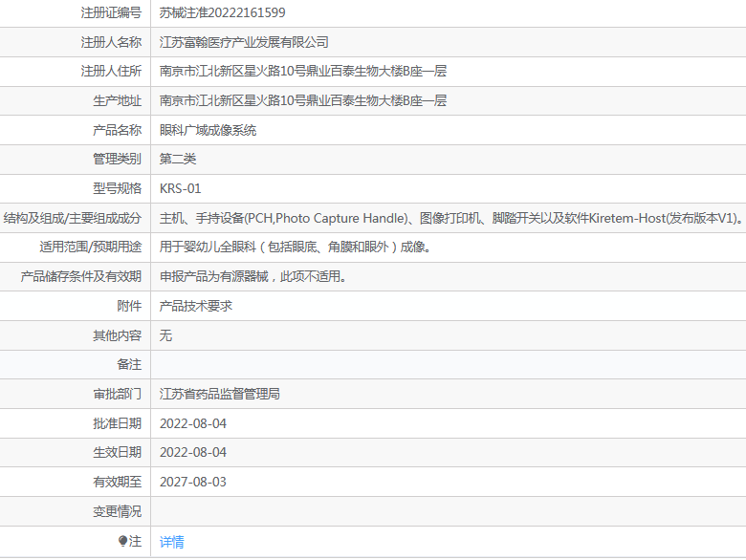Click the 有效期至 label

[117, 482]
